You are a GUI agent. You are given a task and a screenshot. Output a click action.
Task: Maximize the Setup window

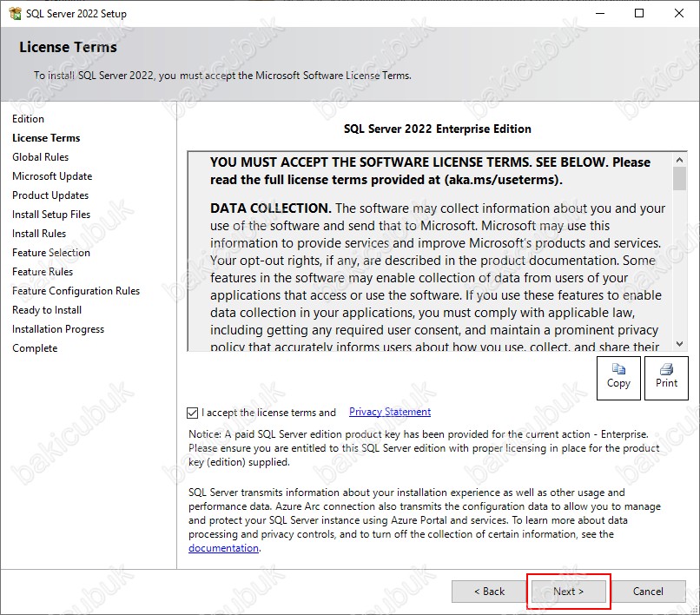639,13
